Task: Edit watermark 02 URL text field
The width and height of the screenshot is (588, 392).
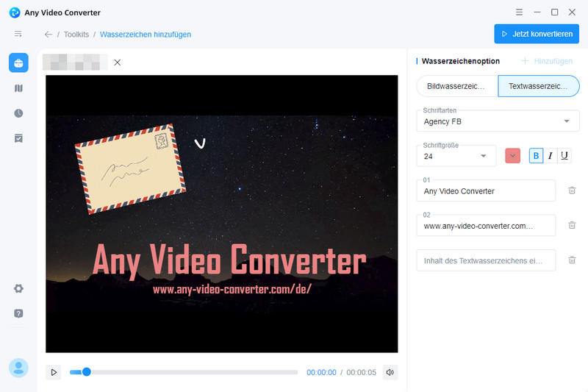Action: pos(486,226)
